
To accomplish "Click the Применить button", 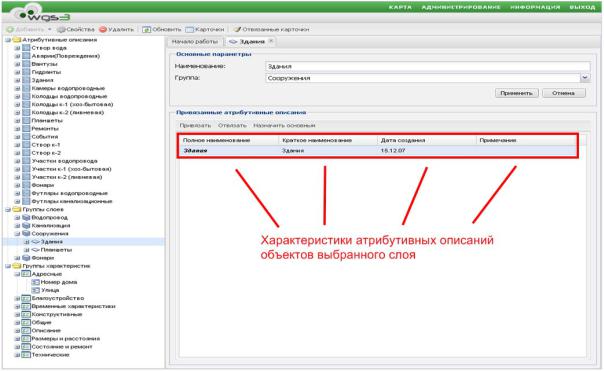I will pos(517,93).
